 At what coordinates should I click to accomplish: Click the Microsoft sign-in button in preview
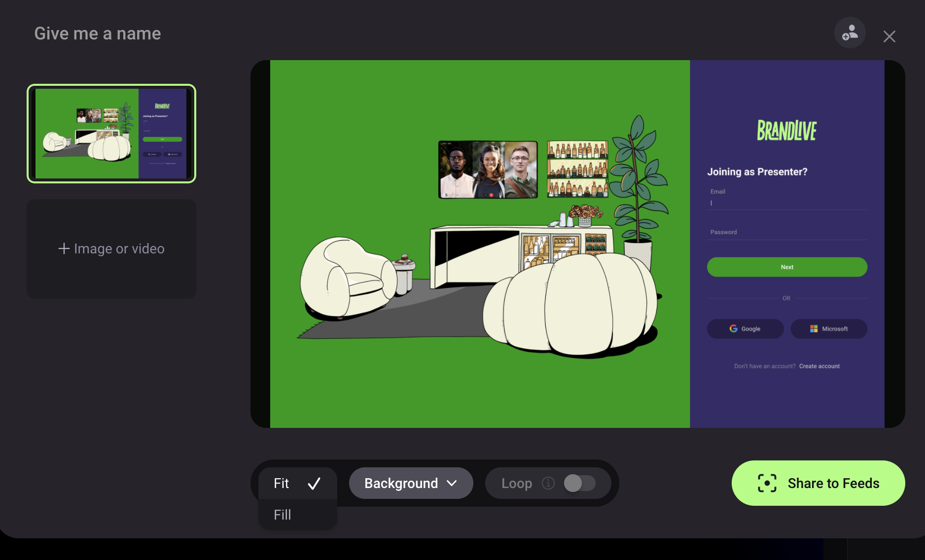tap(829, 329)
